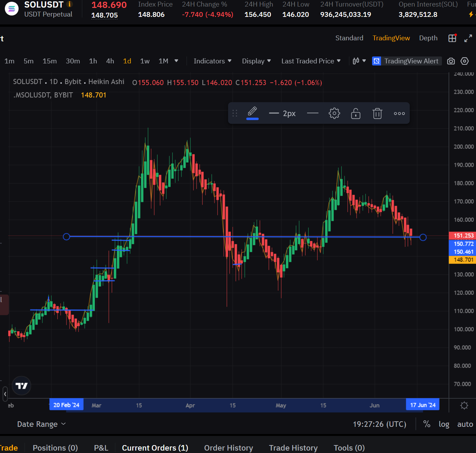Lock the selected horizontal line

[356, 113]
